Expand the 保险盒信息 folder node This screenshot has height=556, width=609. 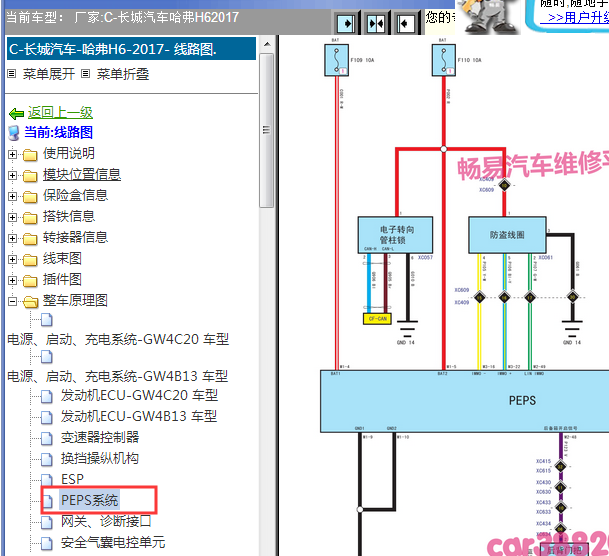pos(12,196)
